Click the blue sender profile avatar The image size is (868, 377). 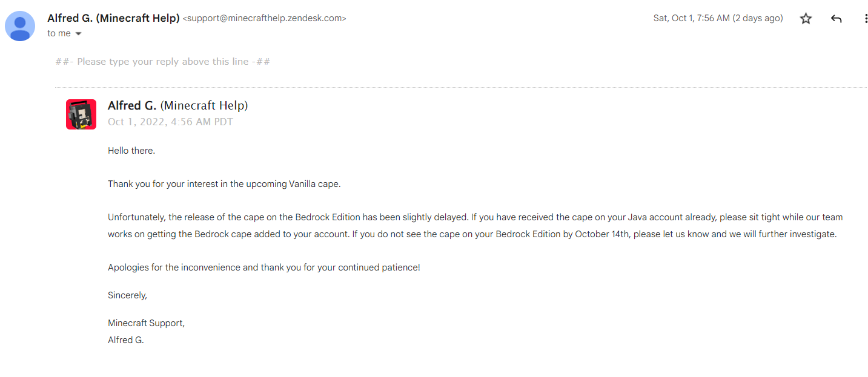coord(20,26)
